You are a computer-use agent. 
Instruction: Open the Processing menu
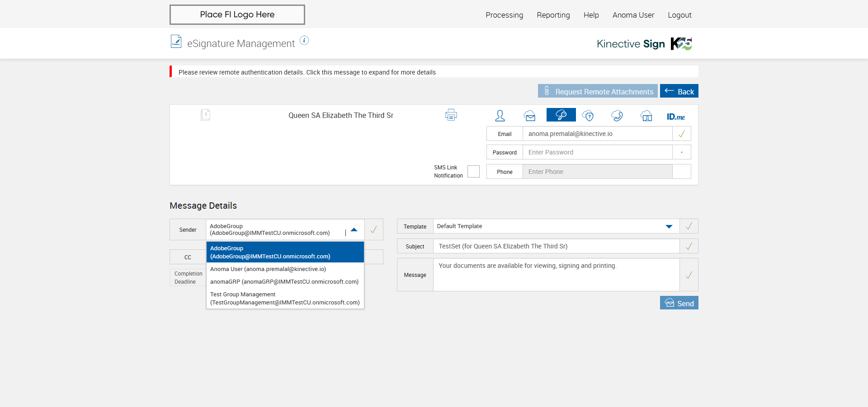click(504, 15)
